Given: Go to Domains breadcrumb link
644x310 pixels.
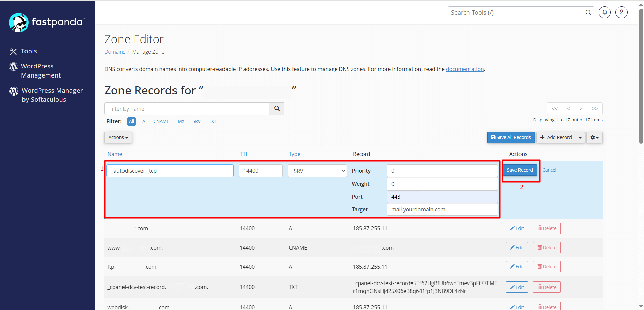Looking at the screenshot, I should [x=115, y=52].
